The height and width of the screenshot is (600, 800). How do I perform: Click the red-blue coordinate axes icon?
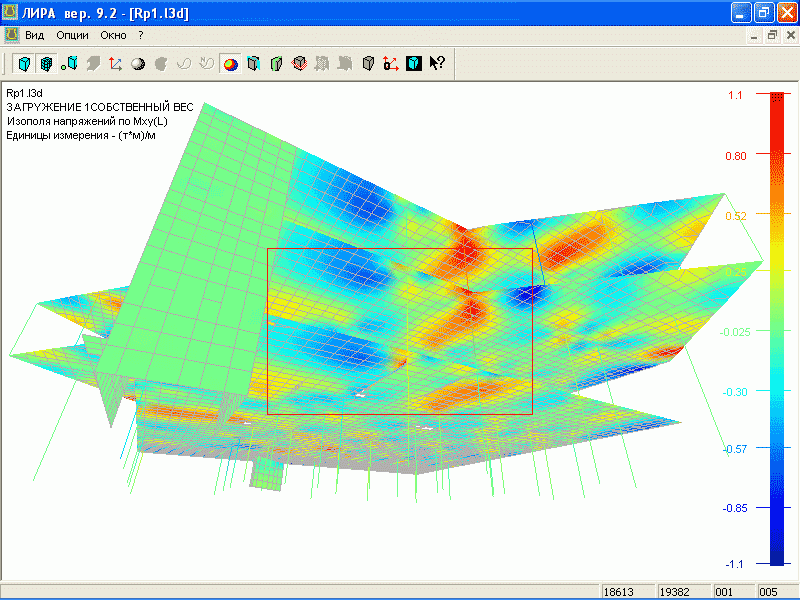click(x=116, y=64)
